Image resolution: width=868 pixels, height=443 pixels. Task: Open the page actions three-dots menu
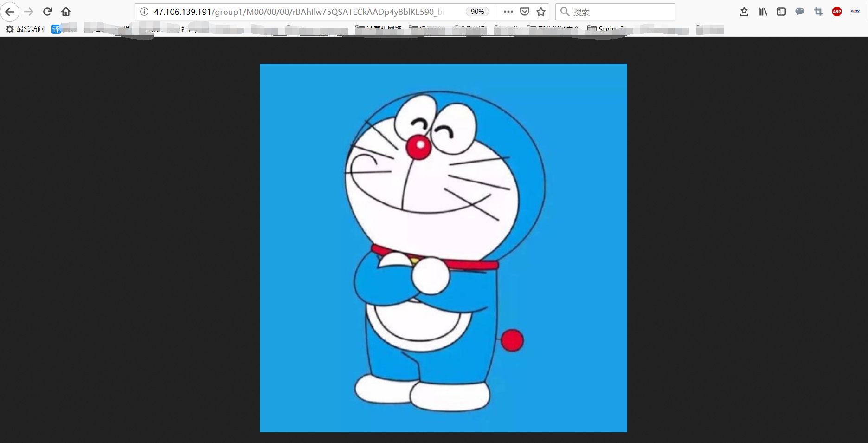click(508, 12)
